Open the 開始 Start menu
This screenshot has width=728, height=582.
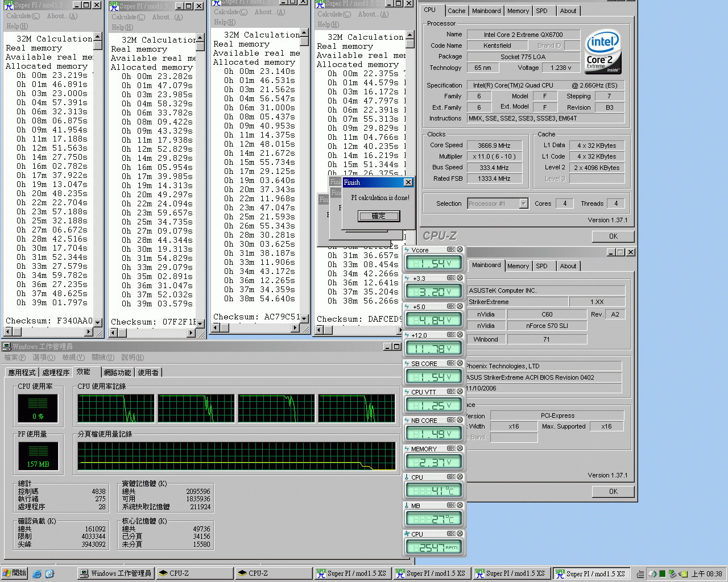[x=14, y=573]
